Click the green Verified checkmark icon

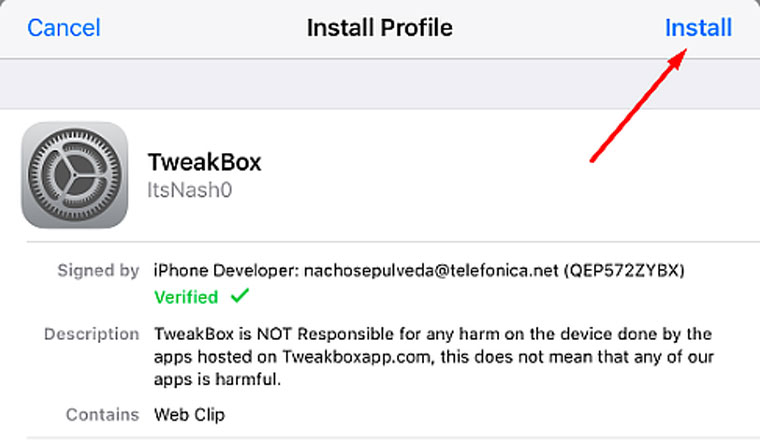click(239, 296)
